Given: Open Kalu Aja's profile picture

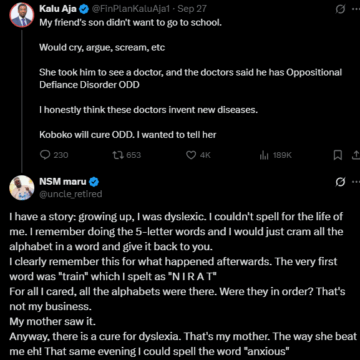Looking at the screenshot, I should coord(22,15).
